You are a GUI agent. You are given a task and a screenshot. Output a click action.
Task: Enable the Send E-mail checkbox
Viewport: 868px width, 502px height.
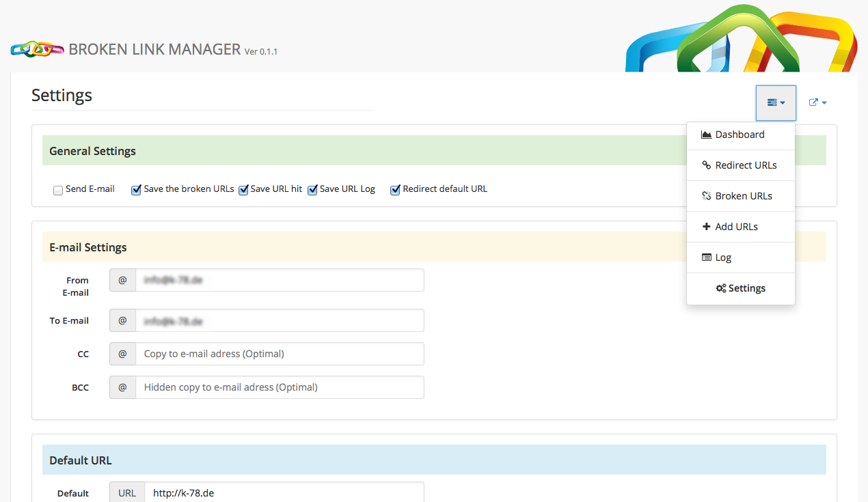coord(58,190)
